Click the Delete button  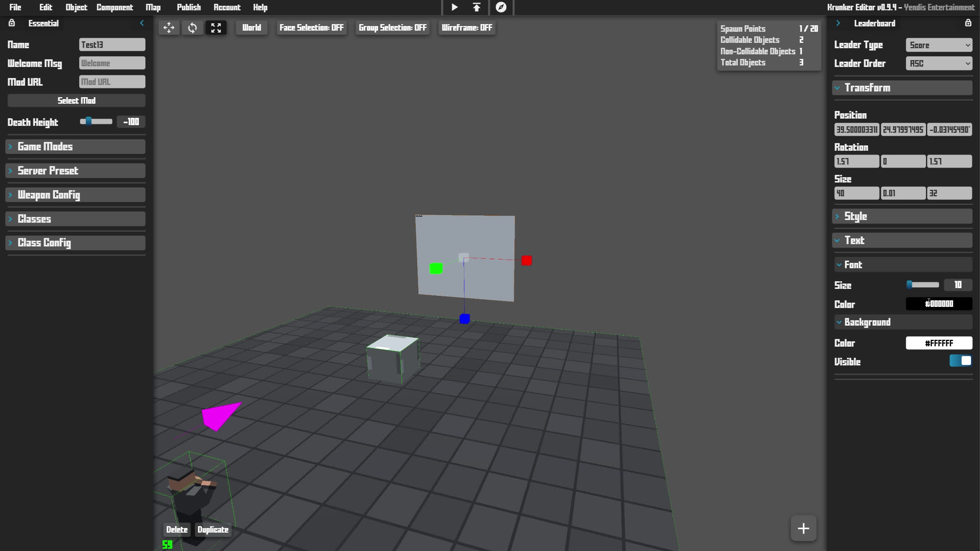click(x=177, y=530)
